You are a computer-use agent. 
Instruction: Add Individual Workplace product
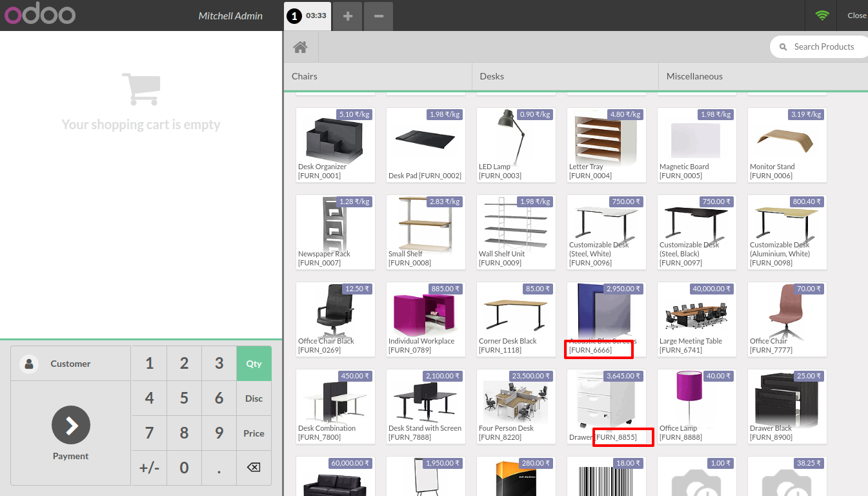[426, 320]
